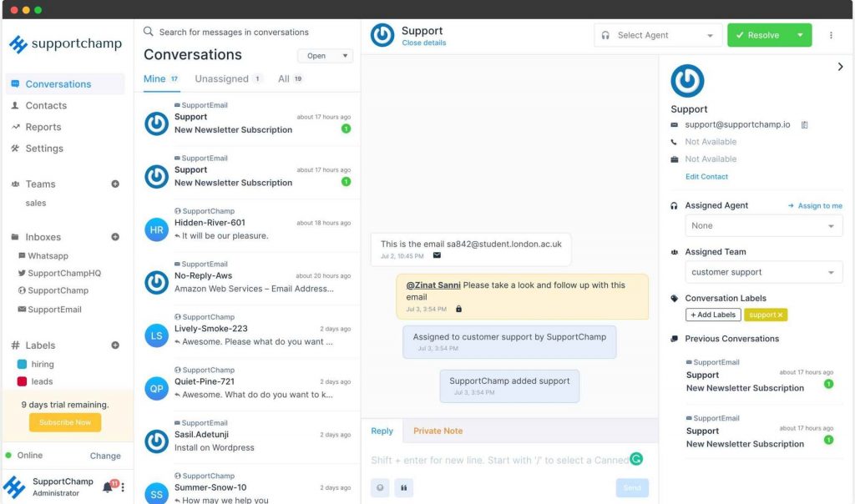
Task: Click Assign to me
Action: pyautogui.click(x=815, y=206)
